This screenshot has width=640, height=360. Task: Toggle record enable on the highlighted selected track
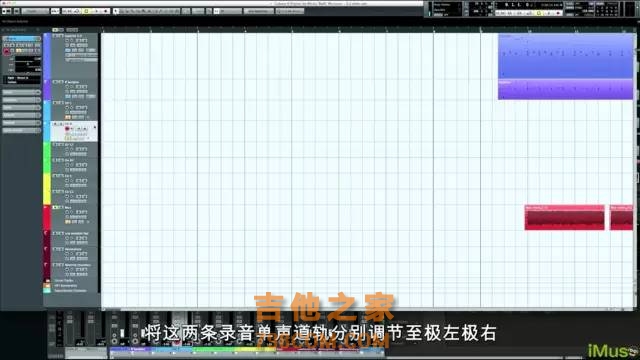tap(67, 129)
